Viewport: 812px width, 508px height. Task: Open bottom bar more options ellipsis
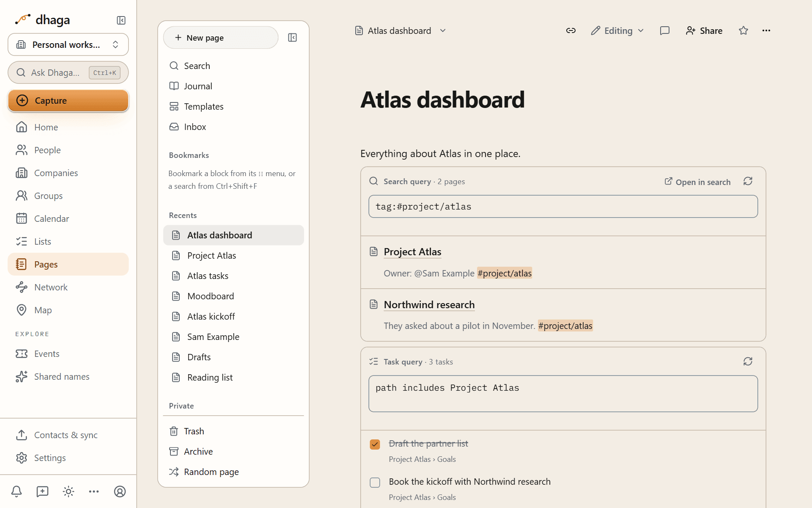(x=94, y=491)
